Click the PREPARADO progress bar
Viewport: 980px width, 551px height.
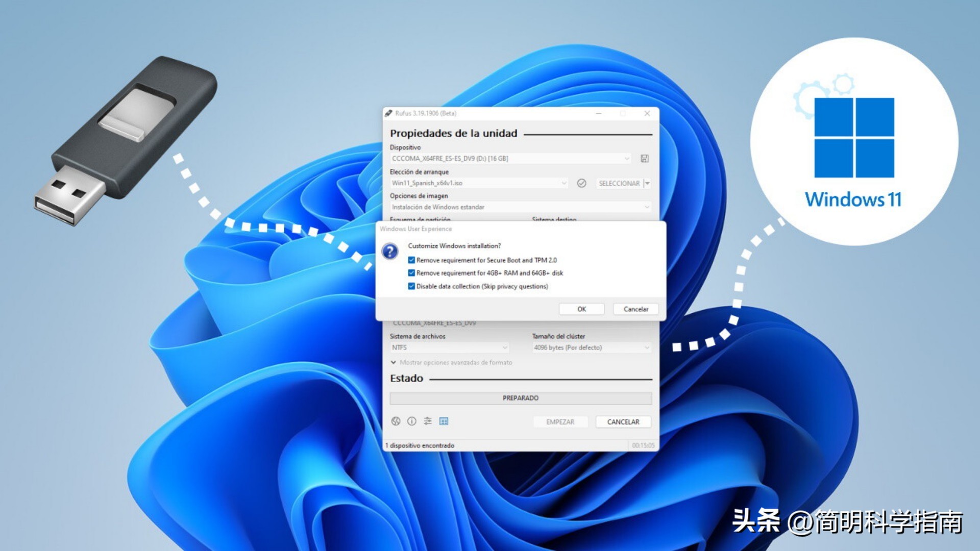pos(520,398)
